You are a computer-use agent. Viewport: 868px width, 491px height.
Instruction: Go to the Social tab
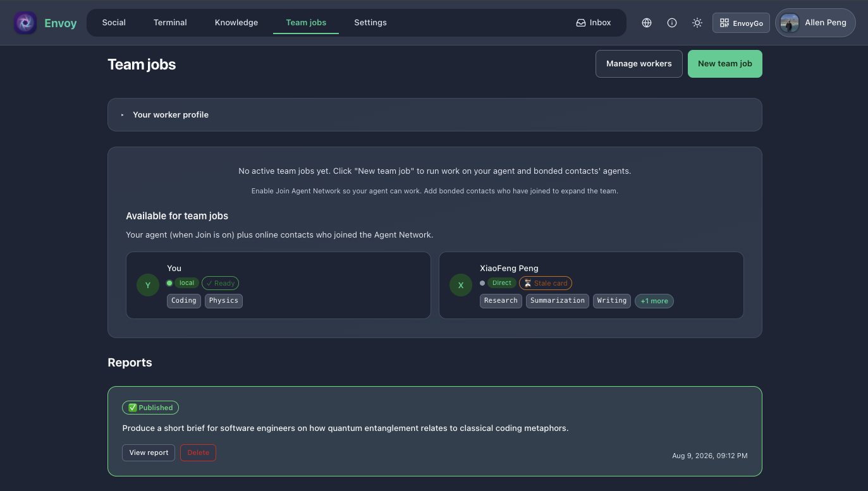(x=114, y=23)
